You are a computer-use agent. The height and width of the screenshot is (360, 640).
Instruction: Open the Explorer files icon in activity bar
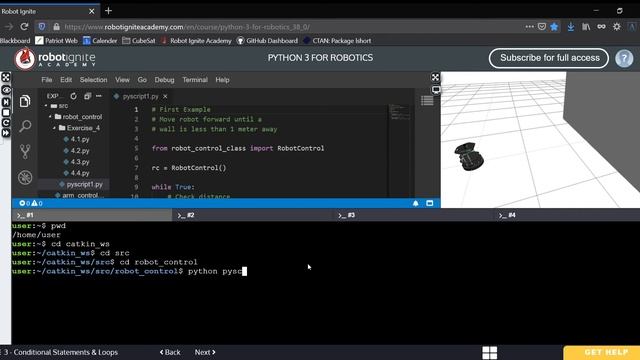pos(25,101)
